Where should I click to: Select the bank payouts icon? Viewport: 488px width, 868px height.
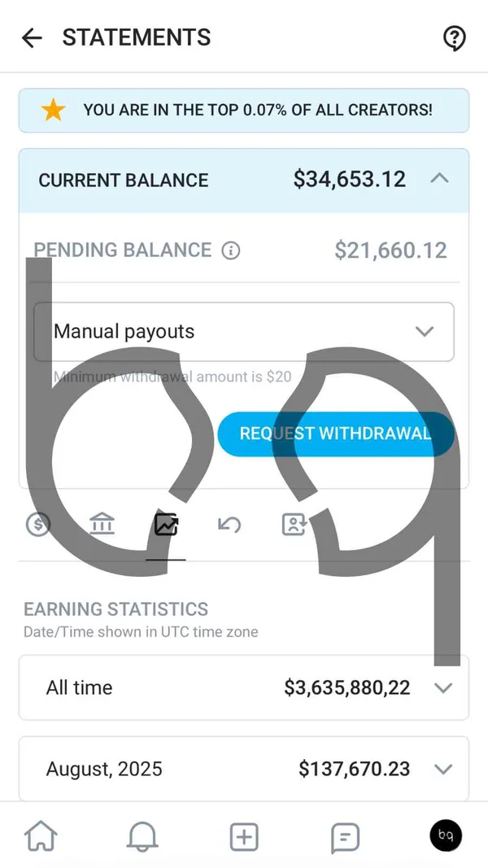coord(102,525)
